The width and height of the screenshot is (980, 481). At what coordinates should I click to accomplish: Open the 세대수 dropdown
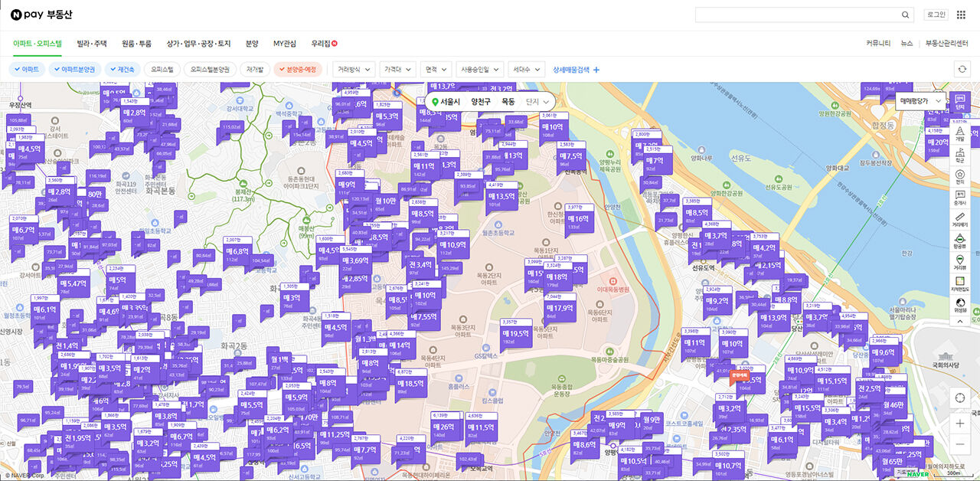pyautogui.click(x=528, y=69)
